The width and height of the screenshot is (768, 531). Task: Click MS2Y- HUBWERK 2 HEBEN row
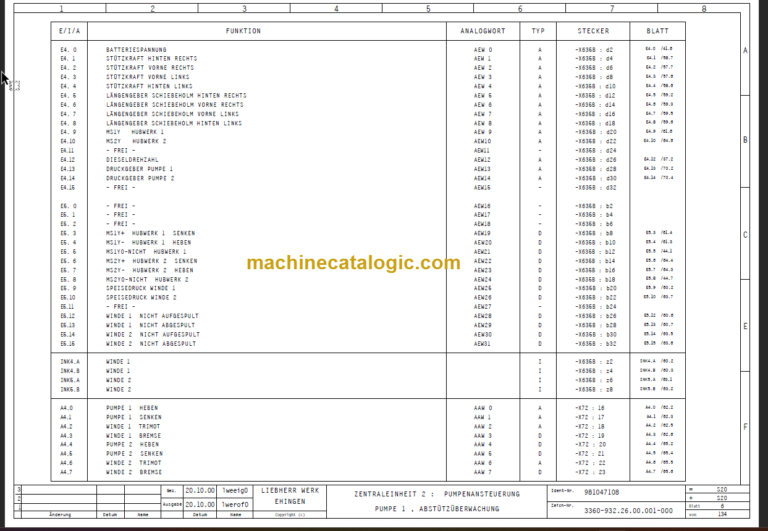tap(150, 270)
